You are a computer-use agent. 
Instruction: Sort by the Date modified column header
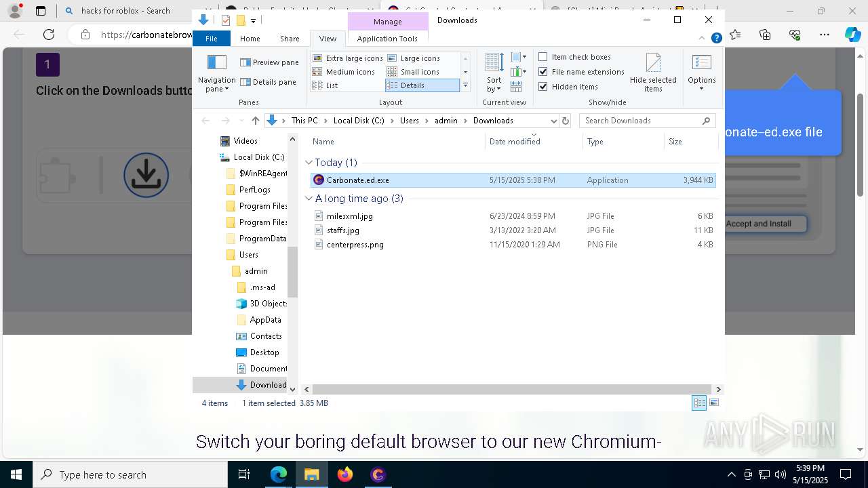(x=534, y=142)
